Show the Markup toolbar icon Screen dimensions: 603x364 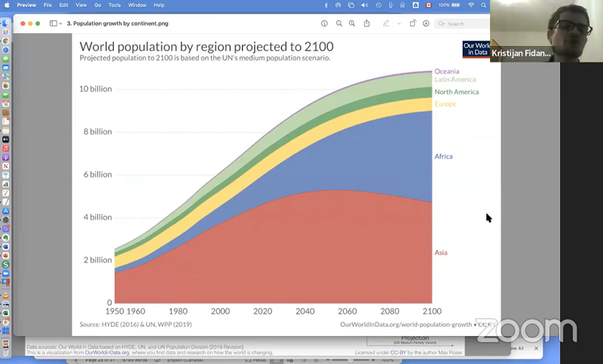pyautogui.click(x=426, y=23)
